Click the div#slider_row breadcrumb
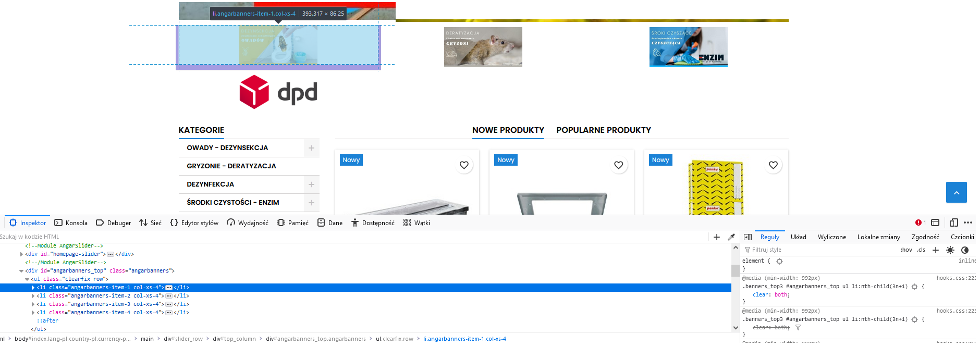Image resolution: width=980 pixels, height=346 pixels. [x=183, y=339]
